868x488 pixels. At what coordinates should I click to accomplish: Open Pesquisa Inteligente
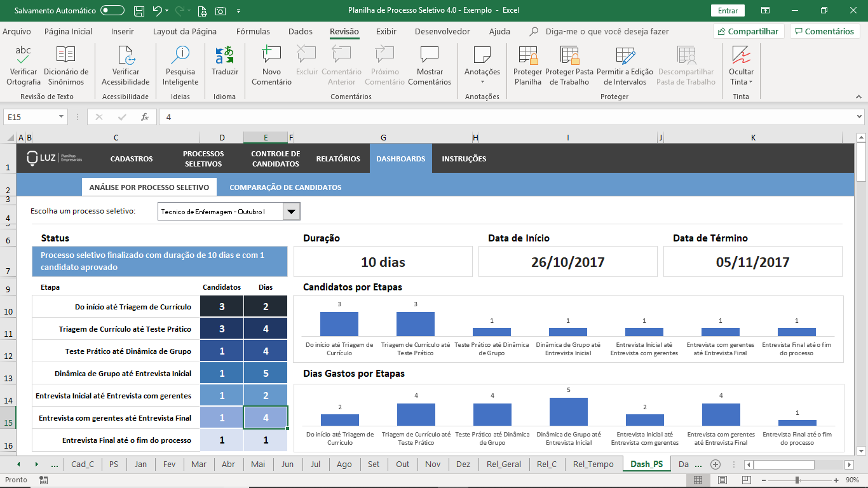180,65
